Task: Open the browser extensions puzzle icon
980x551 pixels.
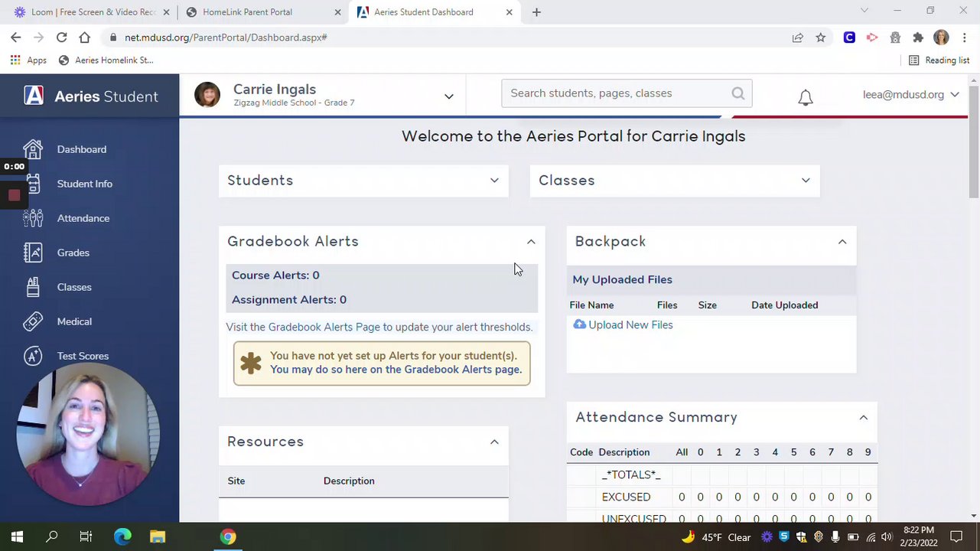Action: [918, 37]
